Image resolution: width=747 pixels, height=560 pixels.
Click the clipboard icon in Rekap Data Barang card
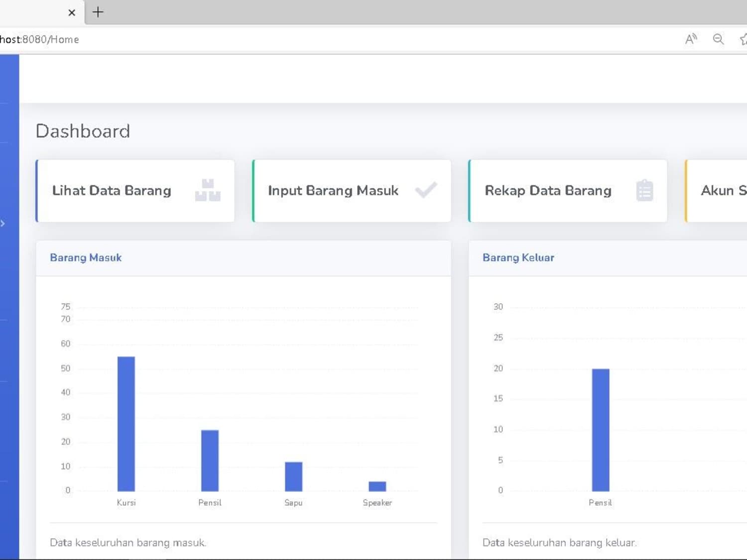644,190
